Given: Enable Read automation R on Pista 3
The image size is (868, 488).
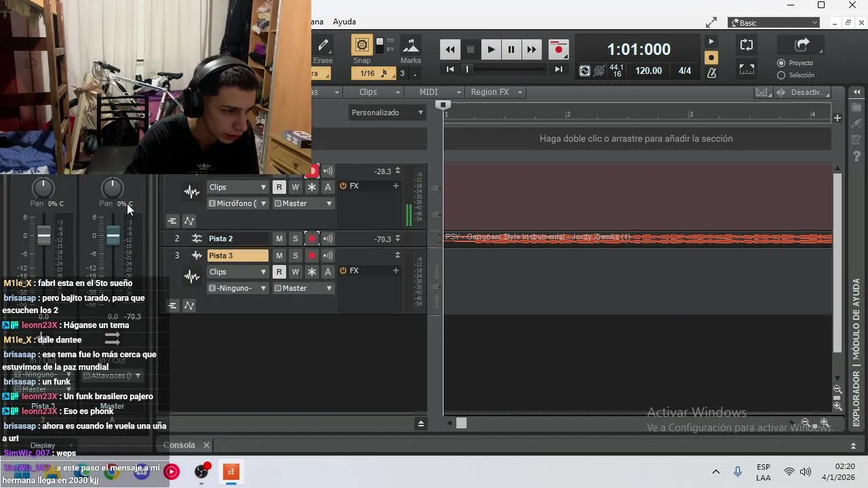Looking at the screenshot, I should tap(279, 272).
